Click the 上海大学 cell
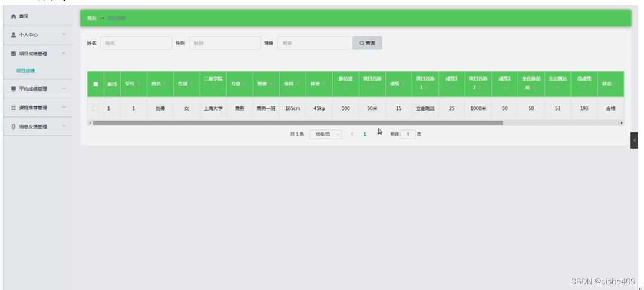 coord(213,109)
